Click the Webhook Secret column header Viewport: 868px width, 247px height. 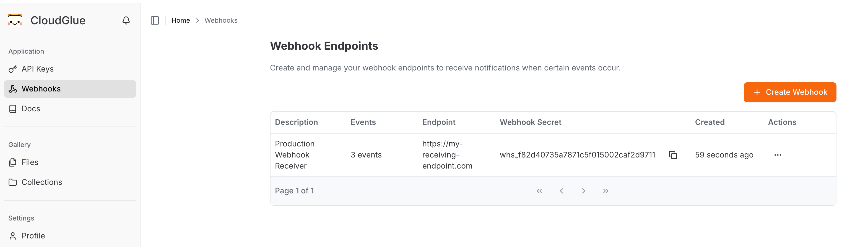(x=530, y=122)
